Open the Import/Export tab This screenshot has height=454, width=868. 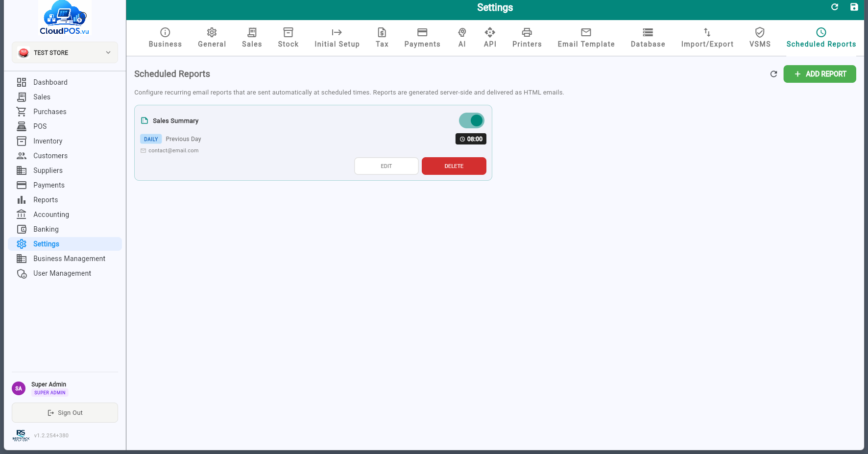707,38
